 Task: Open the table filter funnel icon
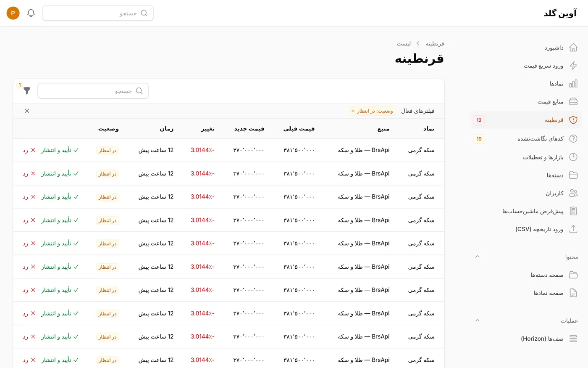27,91
